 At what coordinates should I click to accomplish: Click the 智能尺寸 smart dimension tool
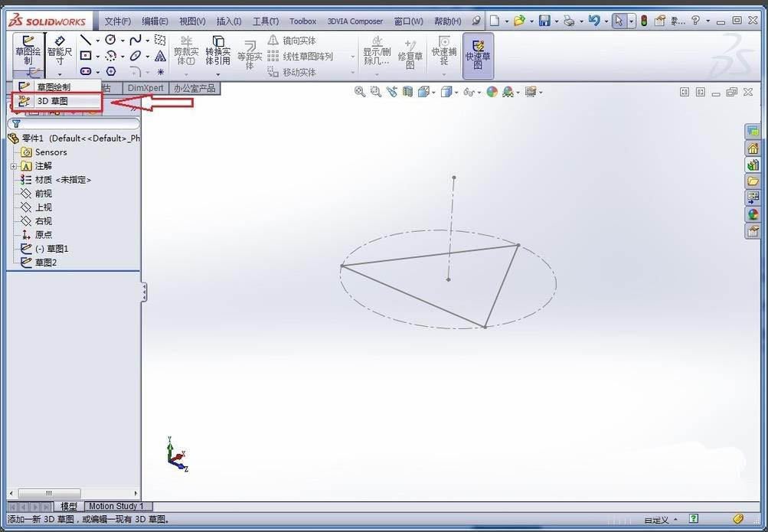(59, 51)
